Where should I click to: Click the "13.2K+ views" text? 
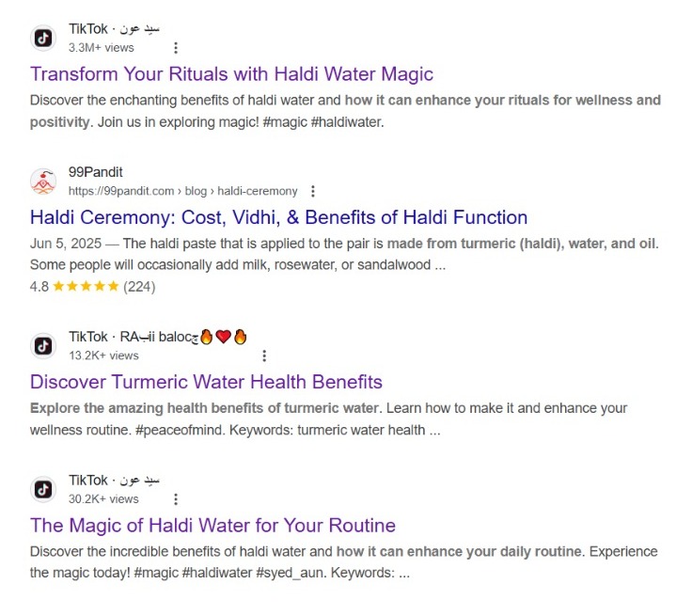point(103,355)
